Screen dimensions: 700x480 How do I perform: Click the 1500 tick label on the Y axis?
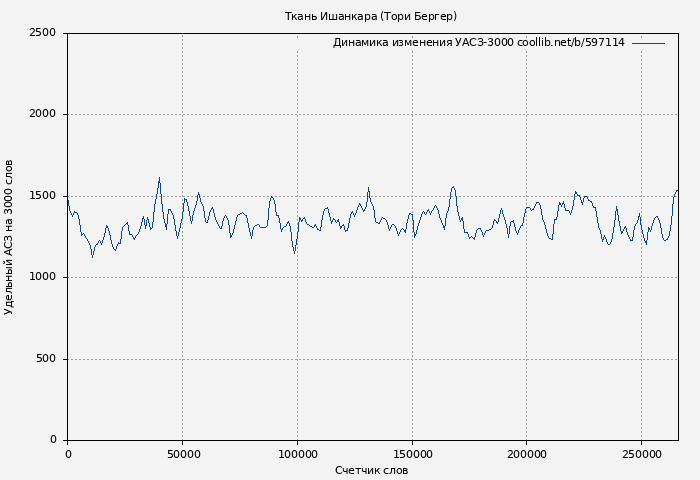[42, 196]
